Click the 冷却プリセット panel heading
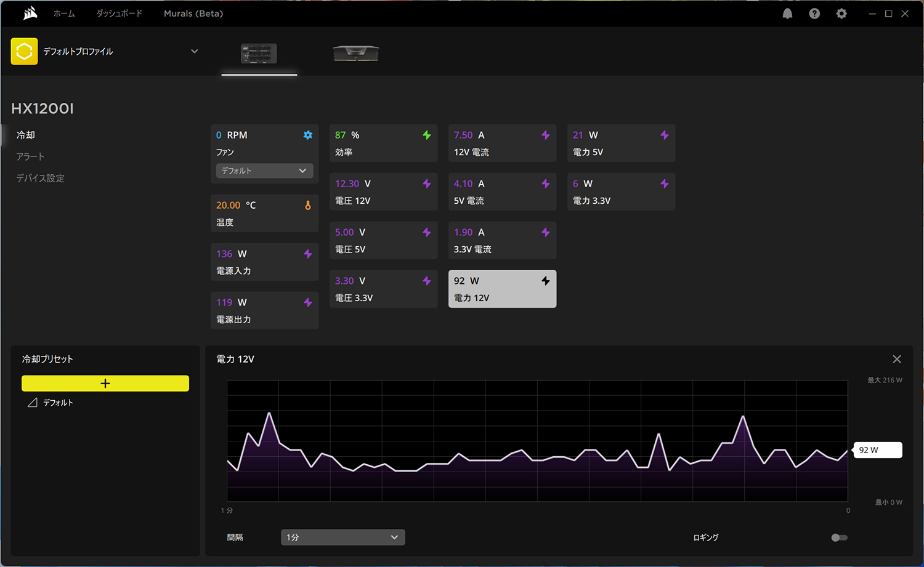 [x=47, y=359]
